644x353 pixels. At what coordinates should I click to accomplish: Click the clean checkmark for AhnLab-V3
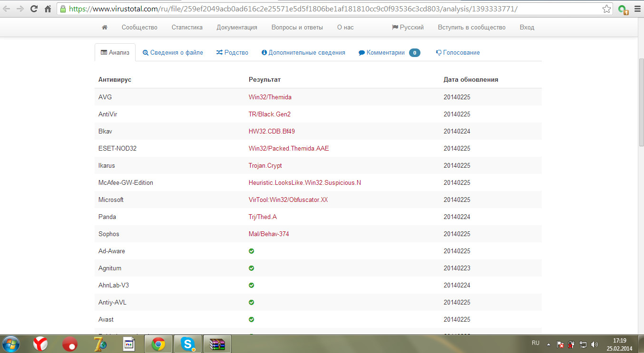point(252,285)
